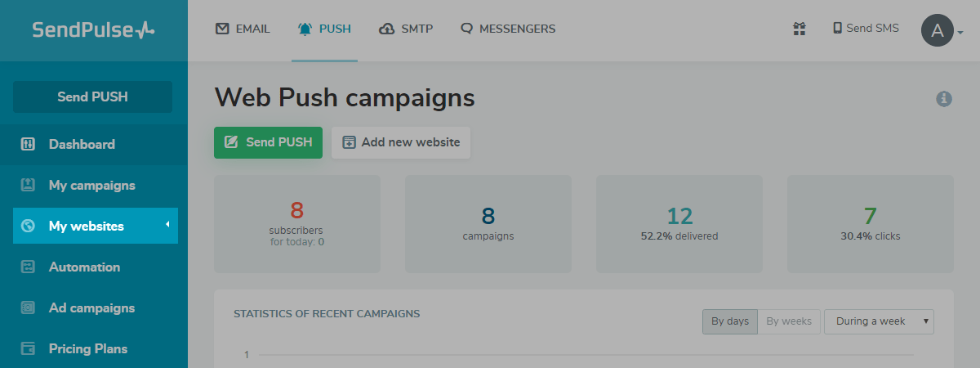Click the Web Push campaigns heading
Screen dimensions: 980x368
pyautogui.click(x=345, y=98)
